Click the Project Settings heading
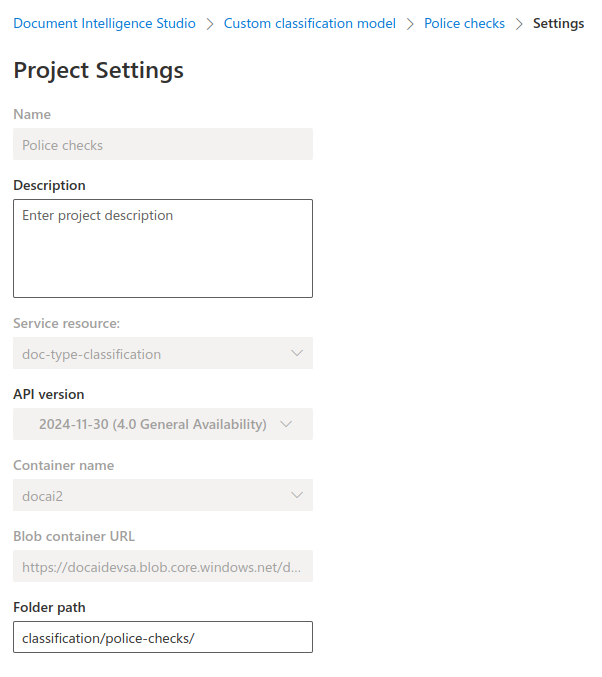This screenshot has width=602, height=677. pos(98,70)
